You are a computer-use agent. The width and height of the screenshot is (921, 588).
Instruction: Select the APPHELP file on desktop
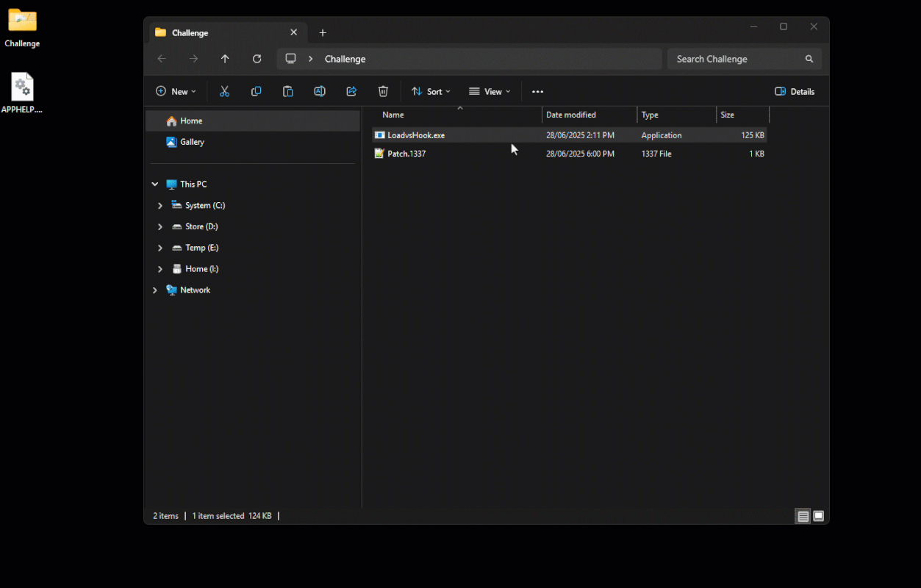(x=22, y=93)
